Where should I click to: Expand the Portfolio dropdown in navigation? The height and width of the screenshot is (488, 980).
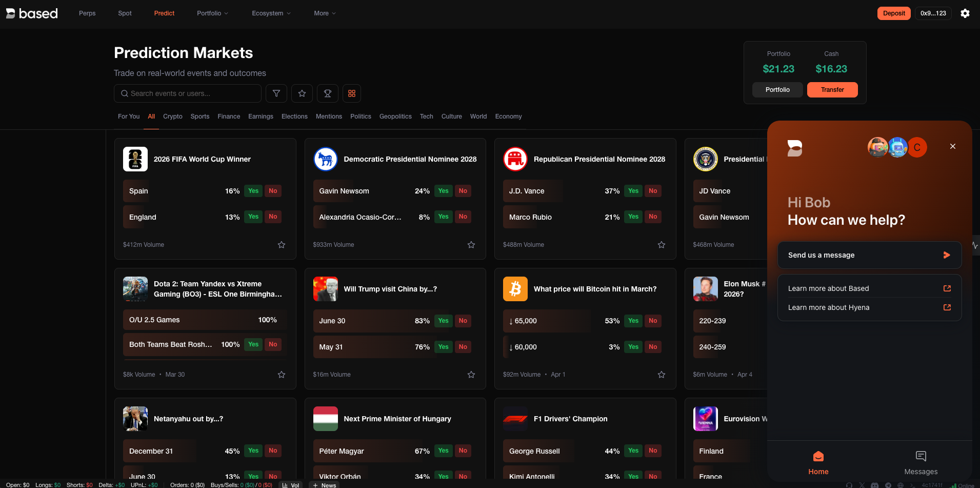click(212, 13)
